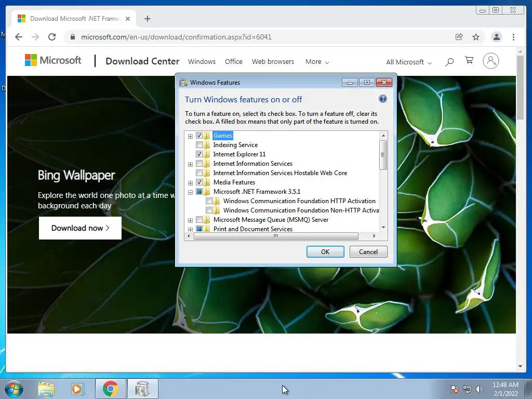532x399 pixels.
Task: Select the Windows Features taskbar button
Action: [x=142, y=389]
